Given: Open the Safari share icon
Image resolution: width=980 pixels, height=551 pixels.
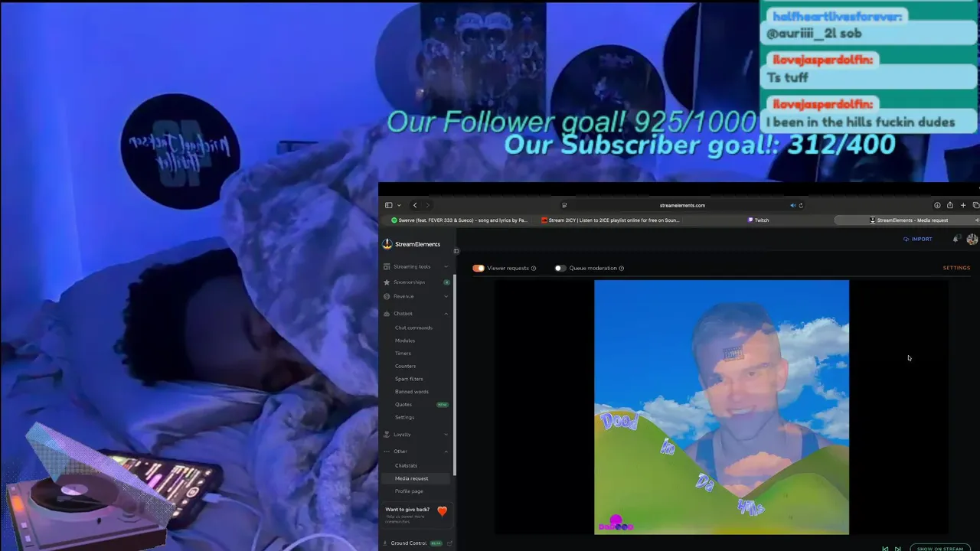Looking at the screenshot, I should tap(950, 205).
